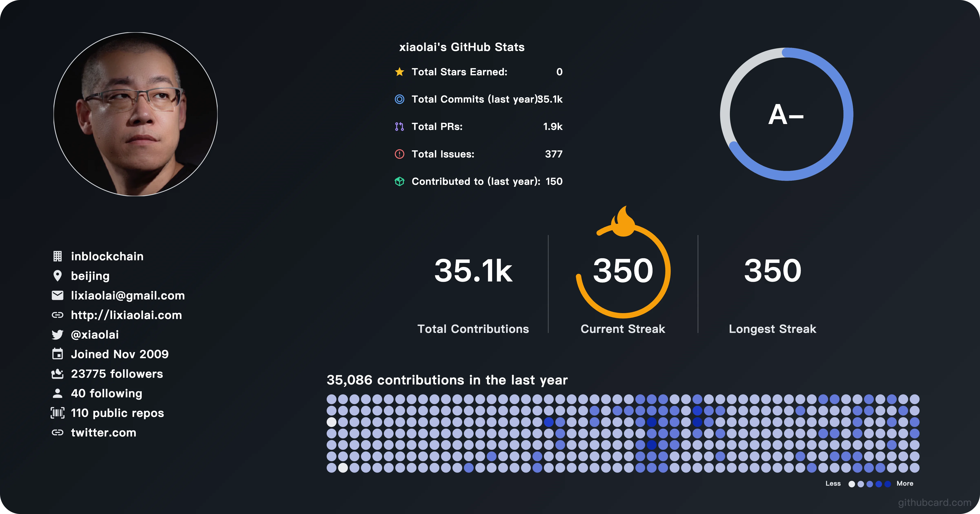Click the Joined Nov 2009 text
Viewport: 980px width, 514px height.
[120, 354]
